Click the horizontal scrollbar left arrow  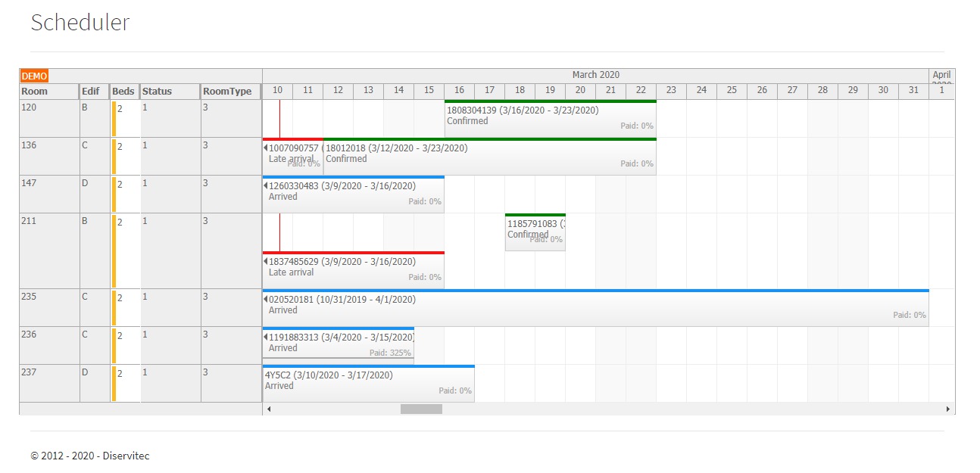pos(268,409)
